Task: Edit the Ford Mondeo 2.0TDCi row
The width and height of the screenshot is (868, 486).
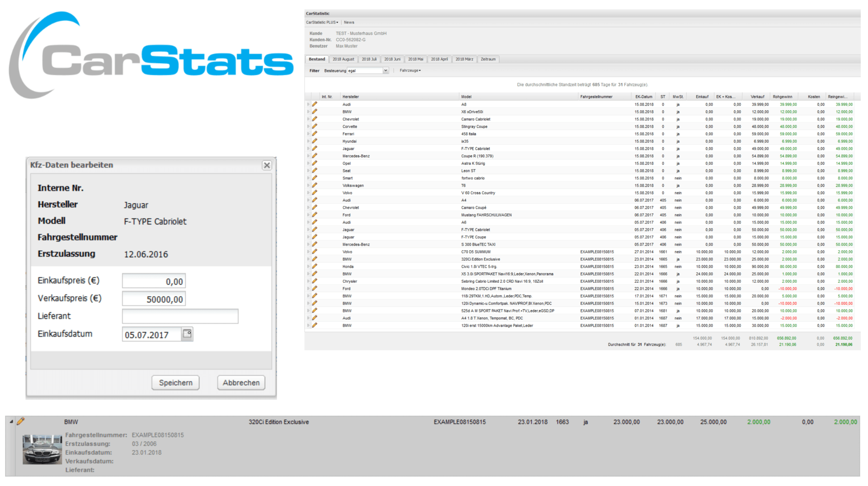Action: point(315,289)
